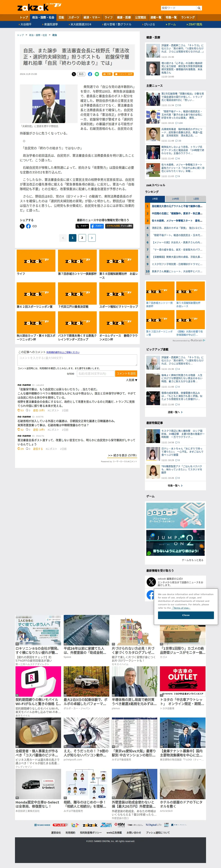Click next page chevron arrow
Image resolution: width=221 pixels, height=868 pixels.
[92, 238]
